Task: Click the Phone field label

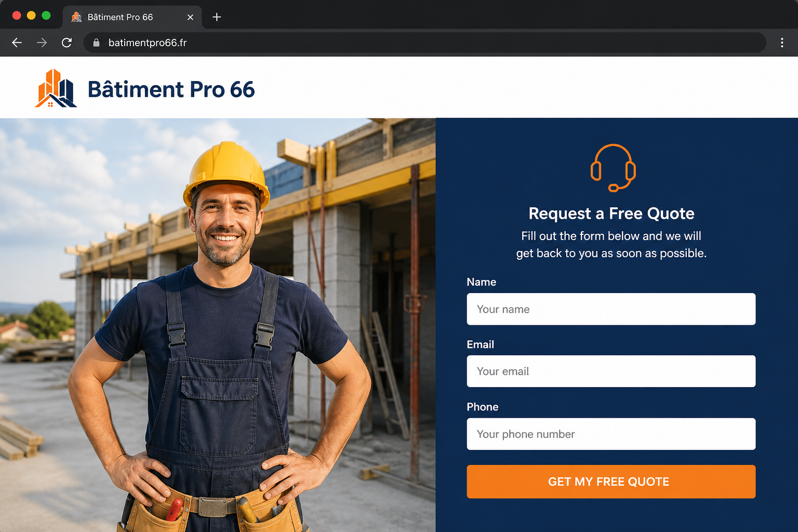Action: click(x=482, y=407)
